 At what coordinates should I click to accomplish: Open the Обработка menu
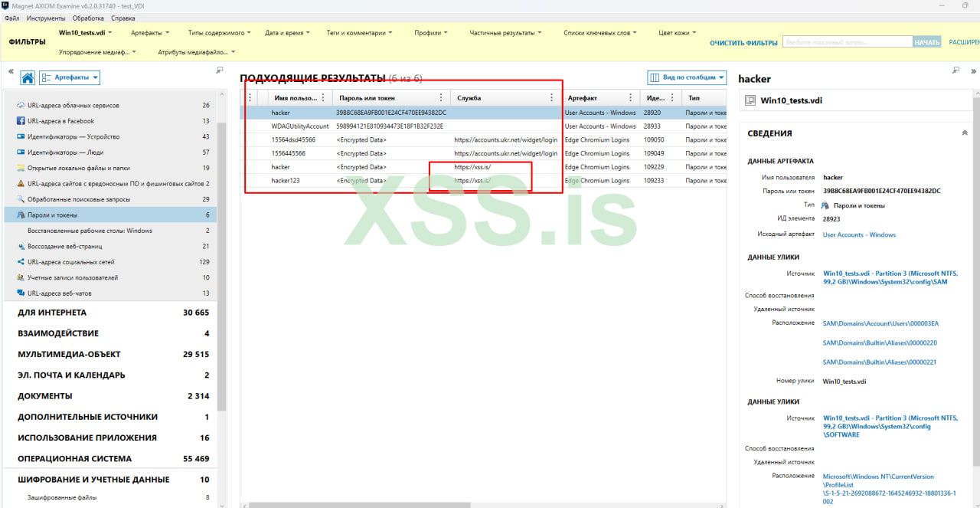tap(88, 18)
